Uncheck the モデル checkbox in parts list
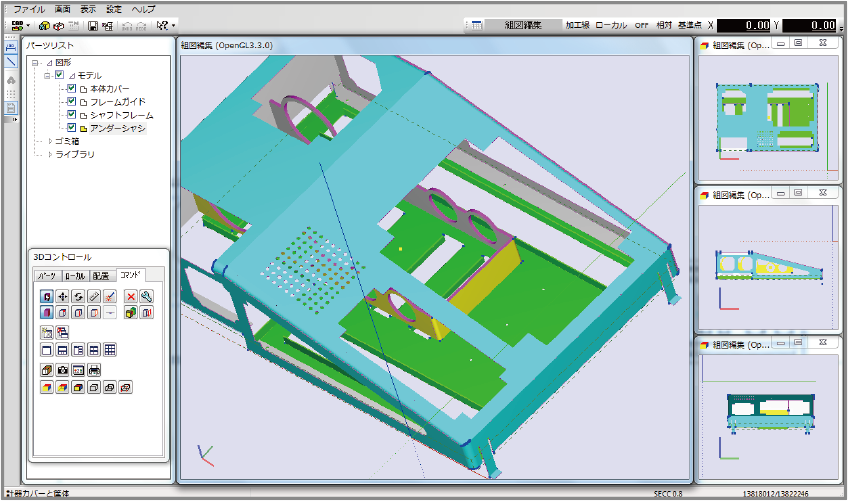 59,75
